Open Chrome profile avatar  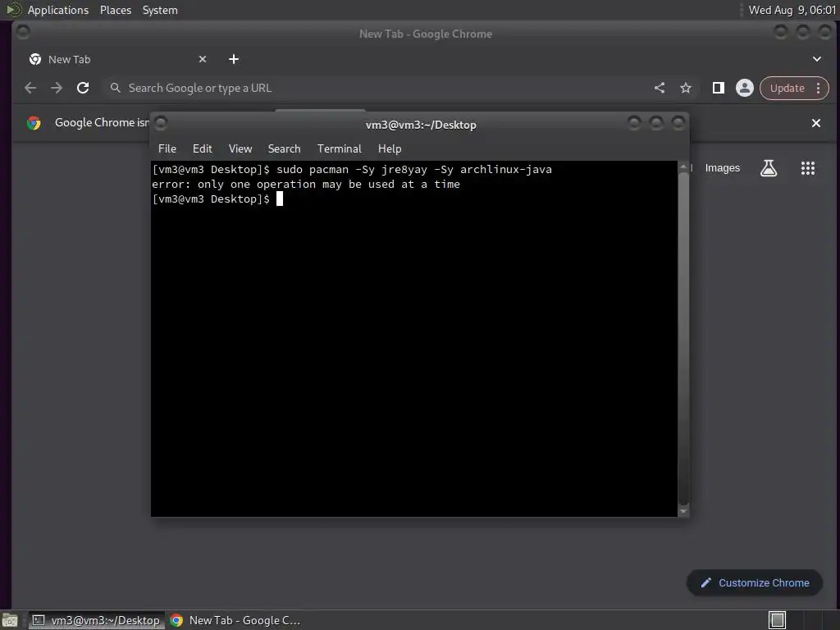point(745,88)
